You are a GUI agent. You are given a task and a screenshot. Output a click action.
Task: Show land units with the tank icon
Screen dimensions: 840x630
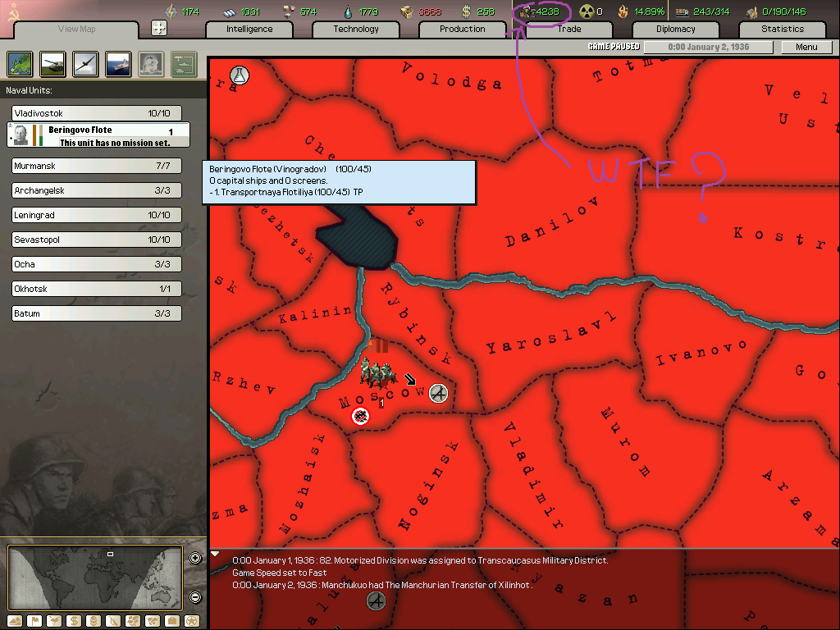[53, 64]
